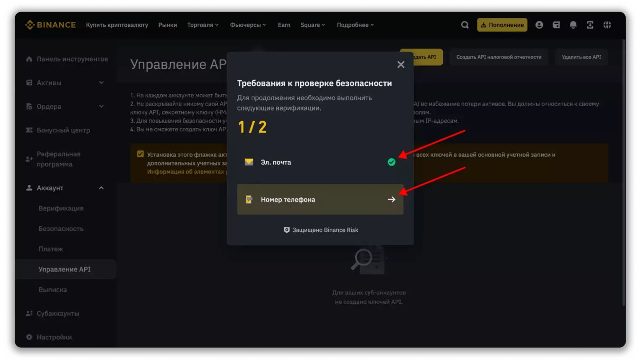Open the user profile icon in header

pos(539,25)
